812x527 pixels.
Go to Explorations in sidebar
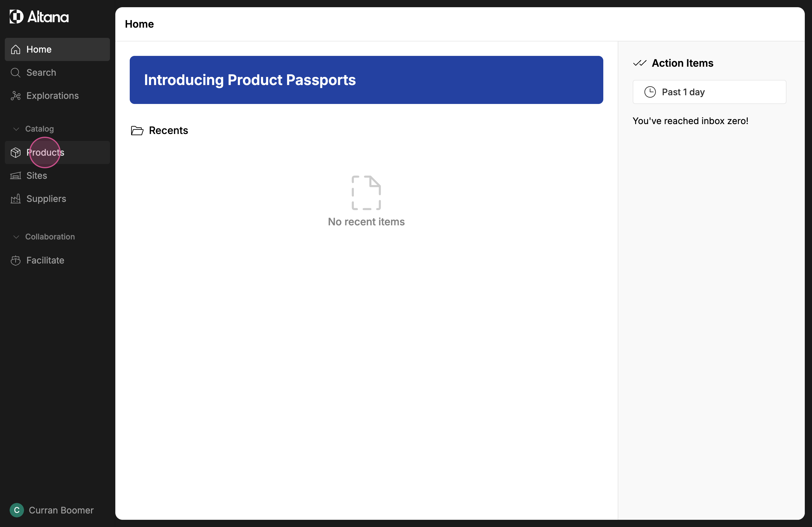tap(53, 96)
